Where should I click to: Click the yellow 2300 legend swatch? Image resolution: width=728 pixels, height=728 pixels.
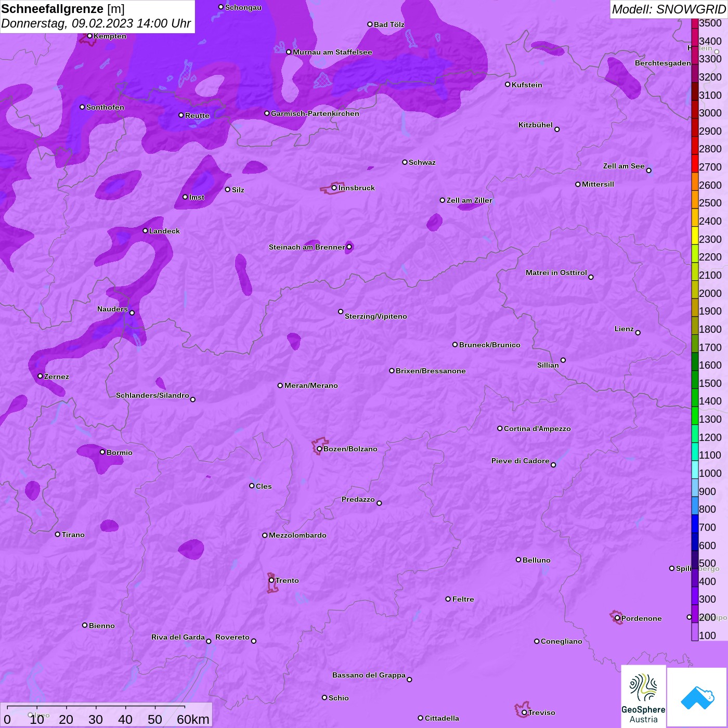[x=695, y=236]
